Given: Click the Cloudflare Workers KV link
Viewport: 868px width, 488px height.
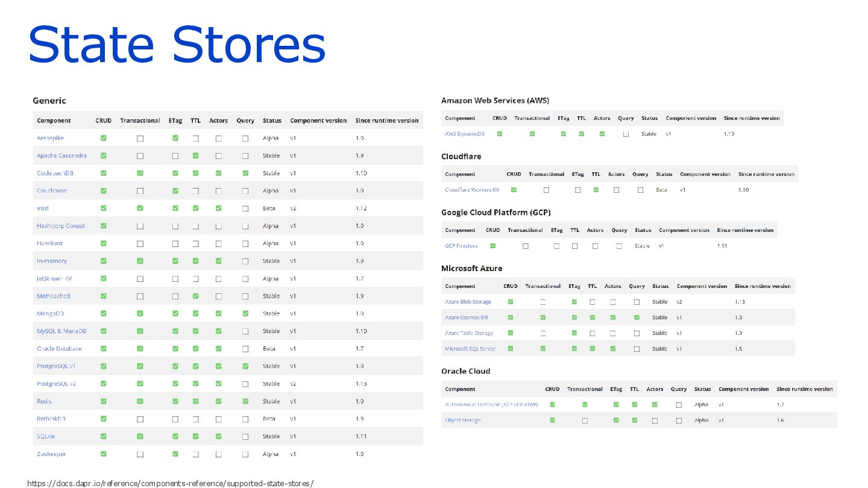Looking at the screenshot, I should (472, 190).
